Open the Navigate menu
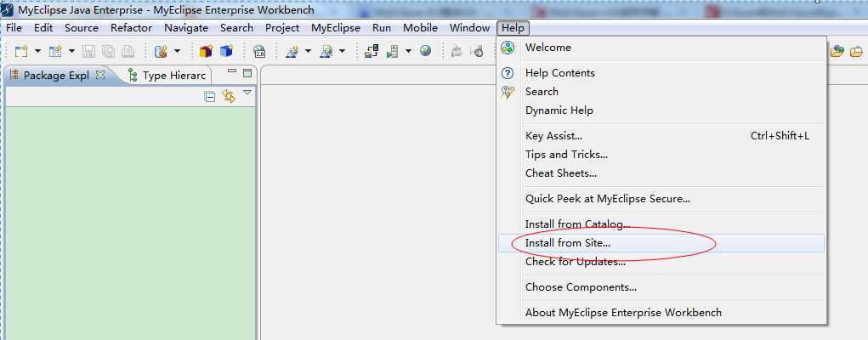The height and width of the screenshot is (340, 868). click(x=186, y=28)
